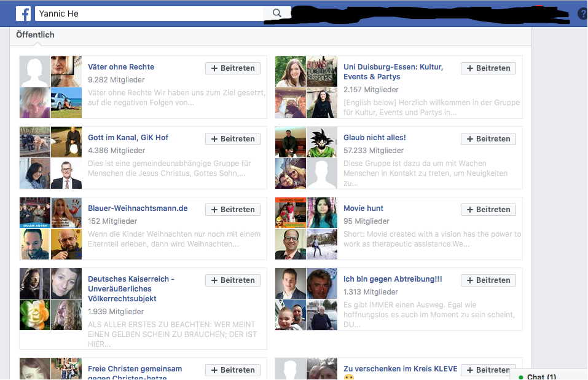Image resolution: width=588 pixels, height=380 pixels.
Task: Click description starting 'Es gibt IMMER einen Ausweg'
Action: pos(429,315)
